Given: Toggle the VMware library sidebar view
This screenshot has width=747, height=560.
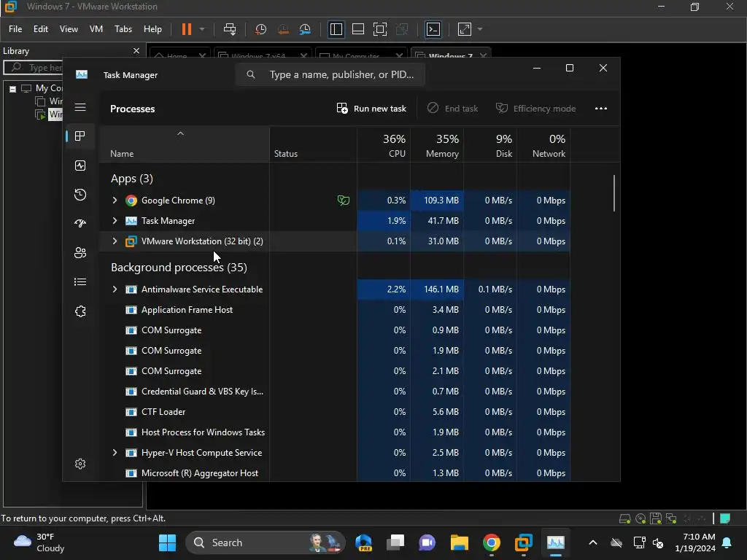Looking at the screenshot, I should pos(336,29).
